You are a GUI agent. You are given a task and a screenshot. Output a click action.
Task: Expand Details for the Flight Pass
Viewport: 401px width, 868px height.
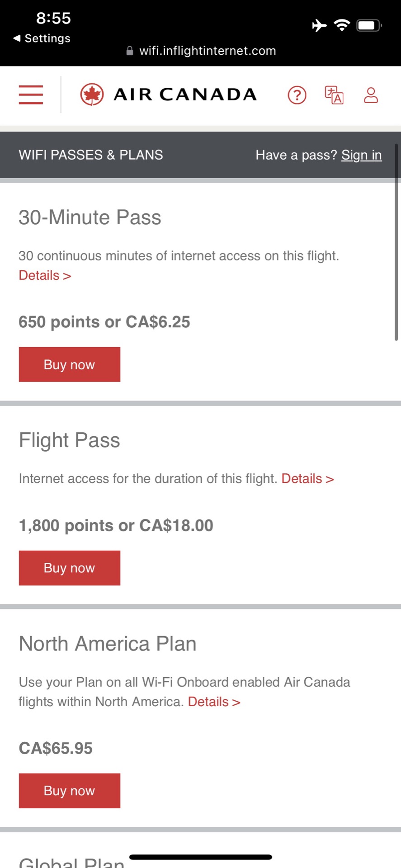coord(307,479)
